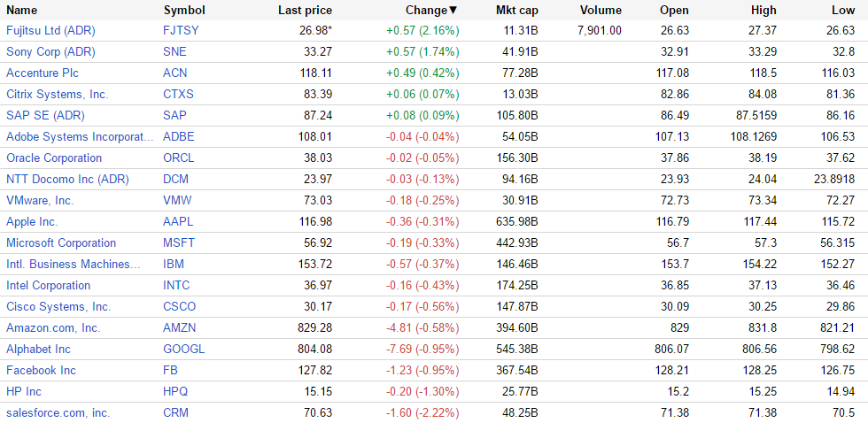Go to Intel Corporation page
Image resolution: width=868 pixels, height=423 pixels.
click(x=48, y=286)
